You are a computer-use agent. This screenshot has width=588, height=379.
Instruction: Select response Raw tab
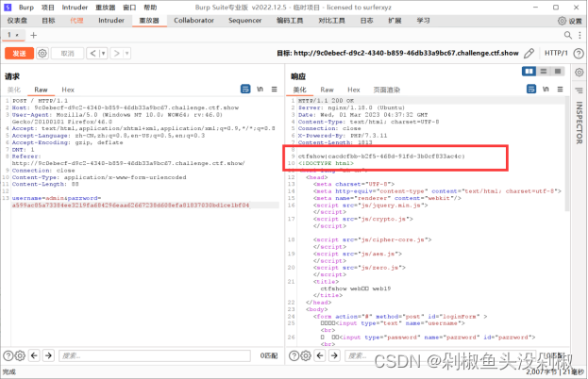327,90
